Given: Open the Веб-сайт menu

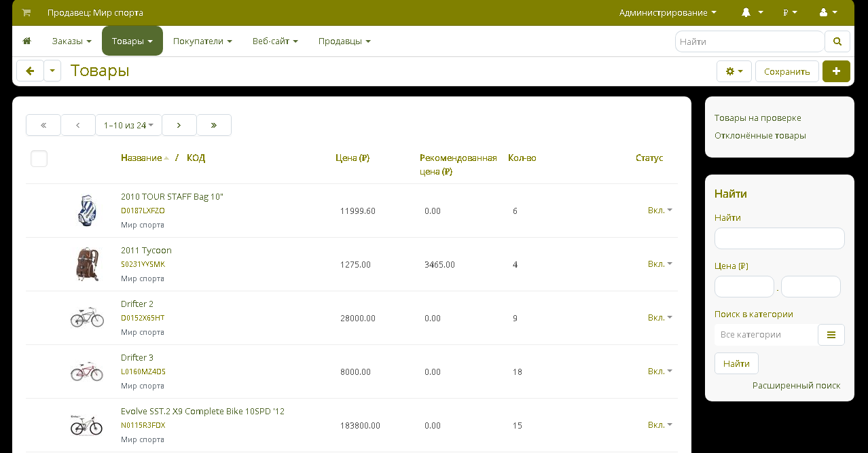Looking at the screenshot, I should 275,41.
